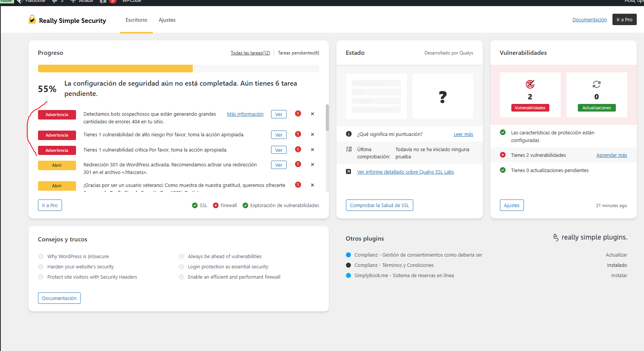The image size is (644, 351).
Task: Click the SSL green check status icon
Action: tap(195, 205)
